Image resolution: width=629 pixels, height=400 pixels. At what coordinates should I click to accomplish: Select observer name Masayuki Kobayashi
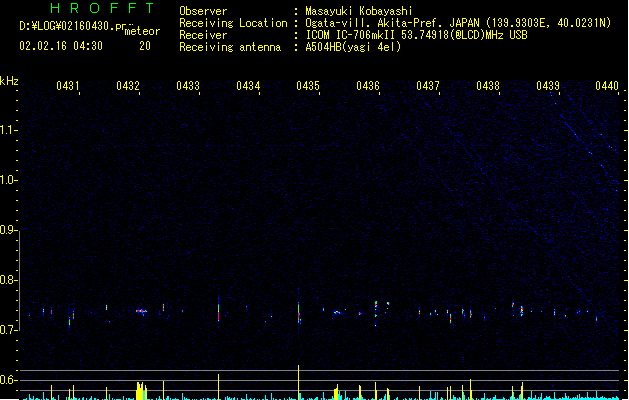tap(359, 11)
